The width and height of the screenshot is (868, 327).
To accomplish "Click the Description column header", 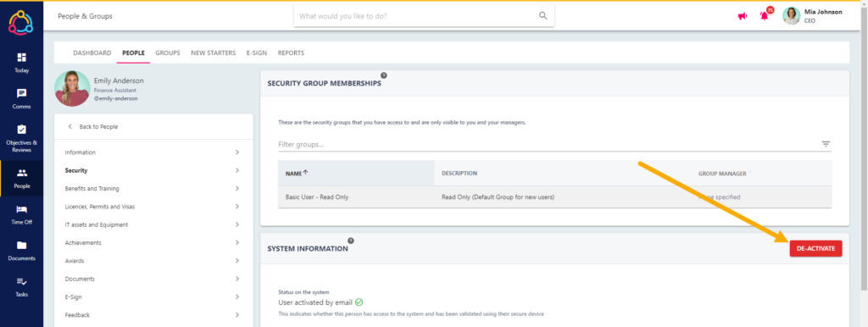I will tap(459, 173).
